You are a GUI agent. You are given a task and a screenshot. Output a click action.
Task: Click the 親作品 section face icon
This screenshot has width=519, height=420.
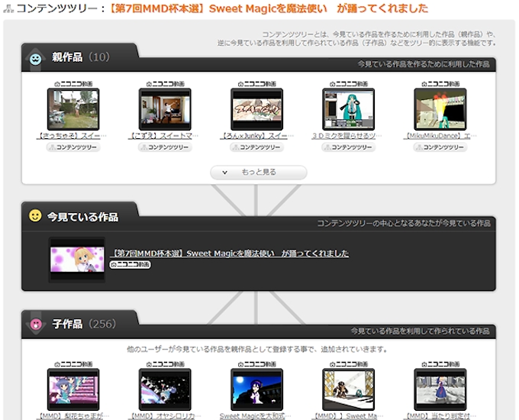click(x=35, y=59)
